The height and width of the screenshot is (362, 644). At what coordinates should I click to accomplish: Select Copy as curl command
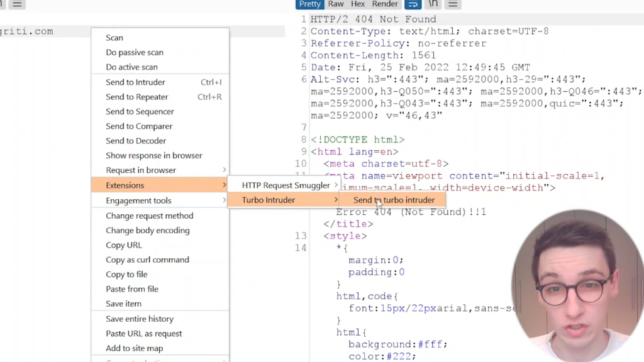[x=160, y=260]
